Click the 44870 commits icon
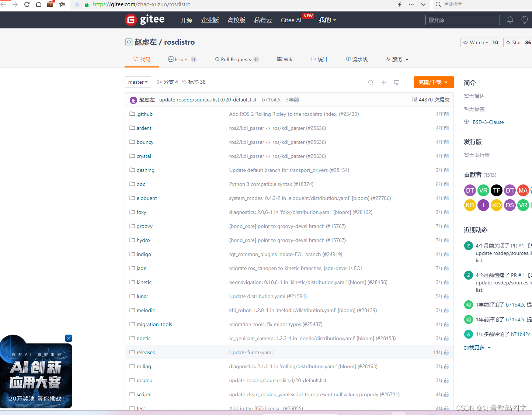The height and width of the screenshot is (415, 532). coord(415,100)
